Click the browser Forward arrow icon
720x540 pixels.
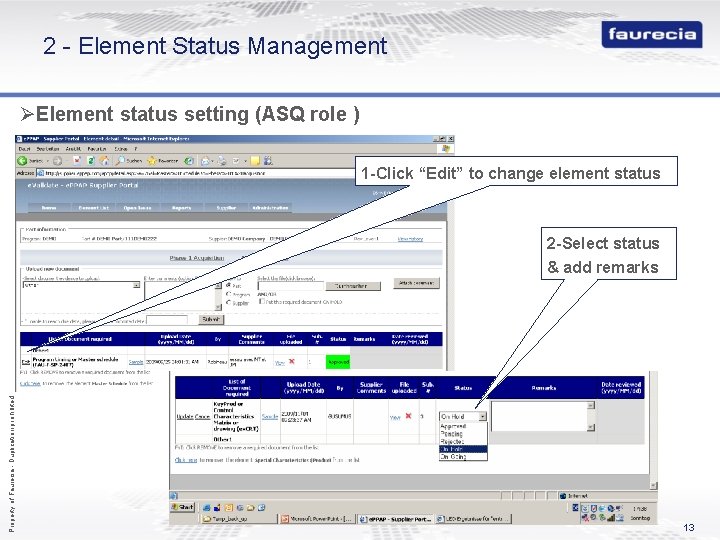(57, 161)
